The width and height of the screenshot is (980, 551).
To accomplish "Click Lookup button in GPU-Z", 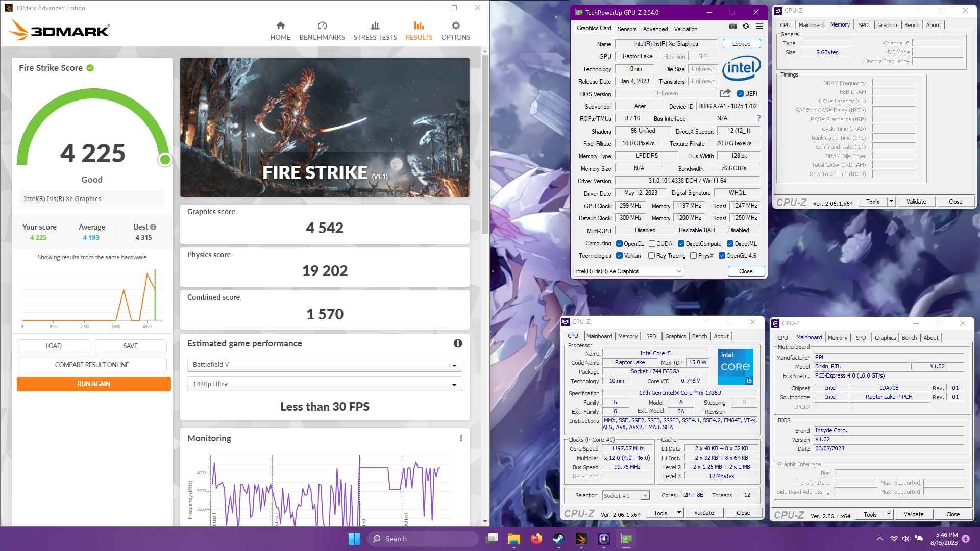I will [x=742, y=44].
